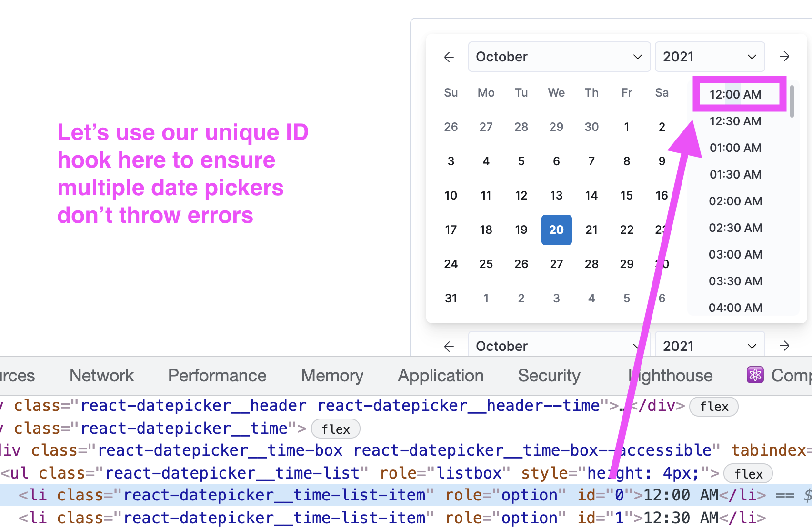The image size is (812, 529).
Task: Open the Application panel
Action: coord(441,375)
